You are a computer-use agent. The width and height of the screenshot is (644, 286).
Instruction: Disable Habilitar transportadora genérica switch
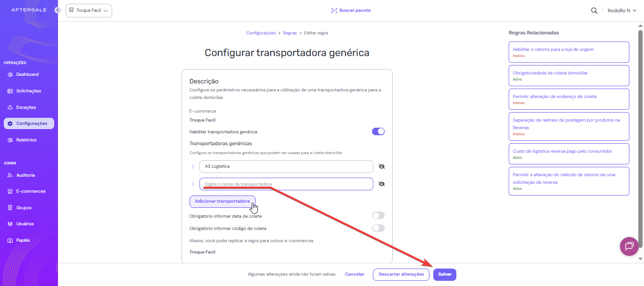tap(378, 131)
